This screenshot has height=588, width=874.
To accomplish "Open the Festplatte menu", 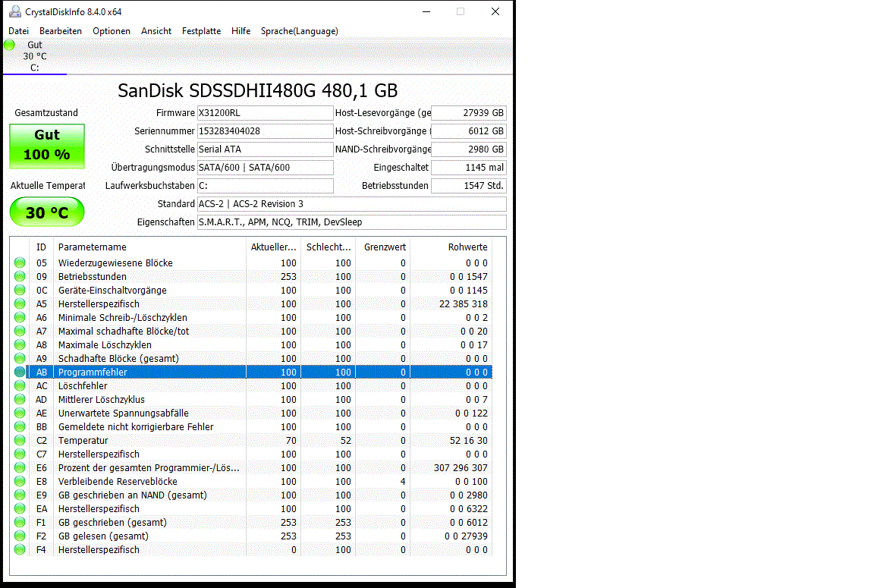I will [201, 31].
